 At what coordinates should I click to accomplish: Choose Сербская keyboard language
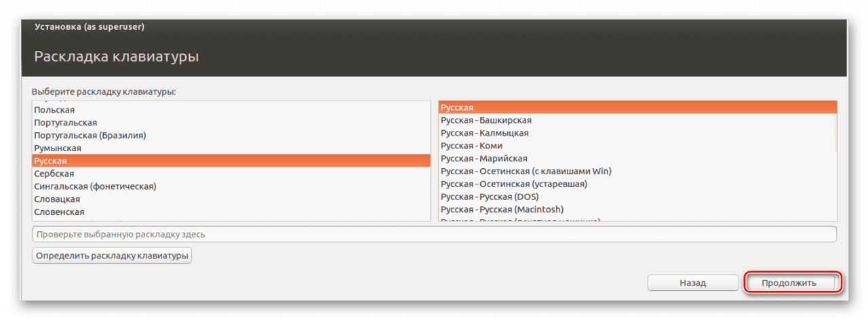54,174
